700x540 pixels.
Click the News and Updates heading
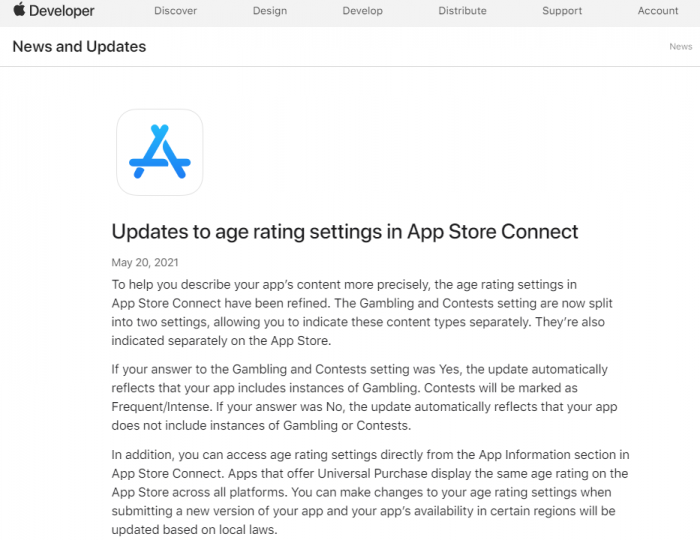(x=79, y=46)
